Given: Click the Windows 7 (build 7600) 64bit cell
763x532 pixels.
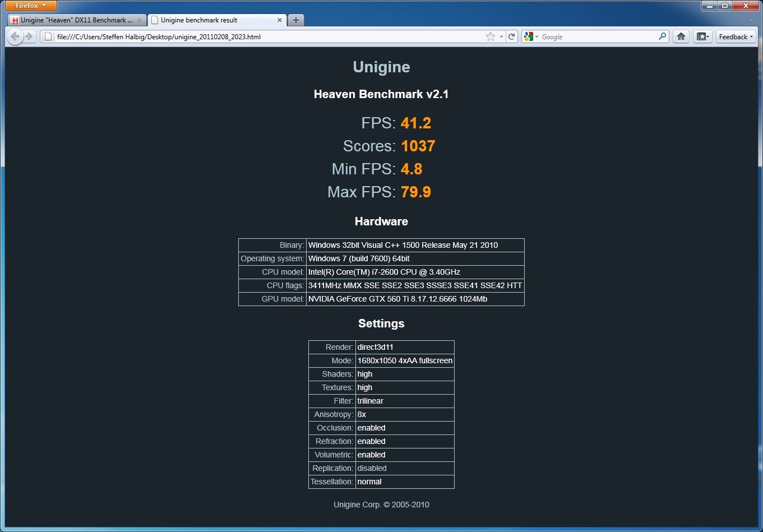Looking at the screenshot, I should [415, 258].
